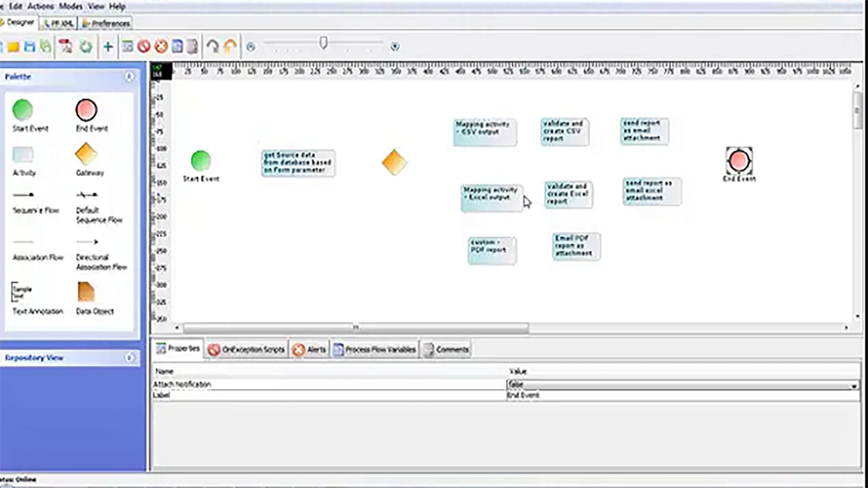This screenshot has height=488, width=868.
Task: Click the blue plus add icon
Action: [x=108, y=47]
